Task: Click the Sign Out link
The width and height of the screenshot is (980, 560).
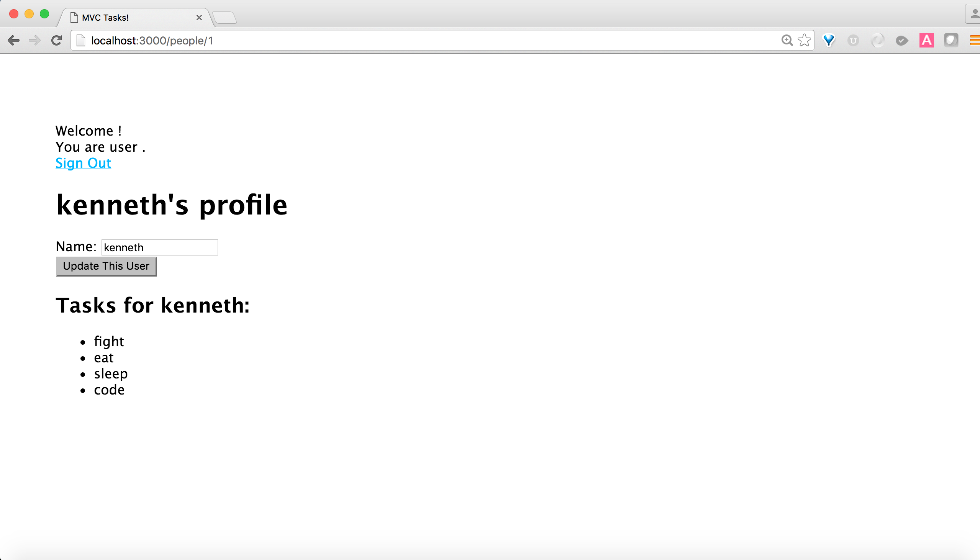Action: click(x=83, y=162)
